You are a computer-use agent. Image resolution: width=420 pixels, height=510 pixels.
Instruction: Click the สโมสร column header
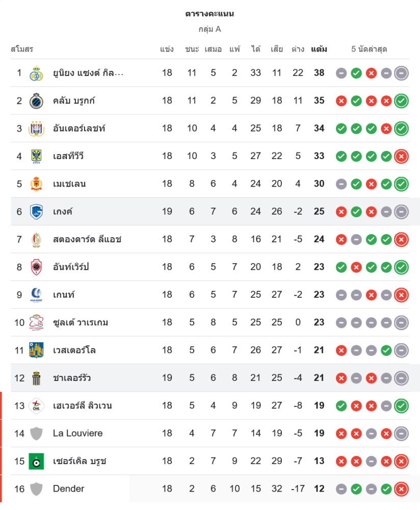[x=22, y=49]
